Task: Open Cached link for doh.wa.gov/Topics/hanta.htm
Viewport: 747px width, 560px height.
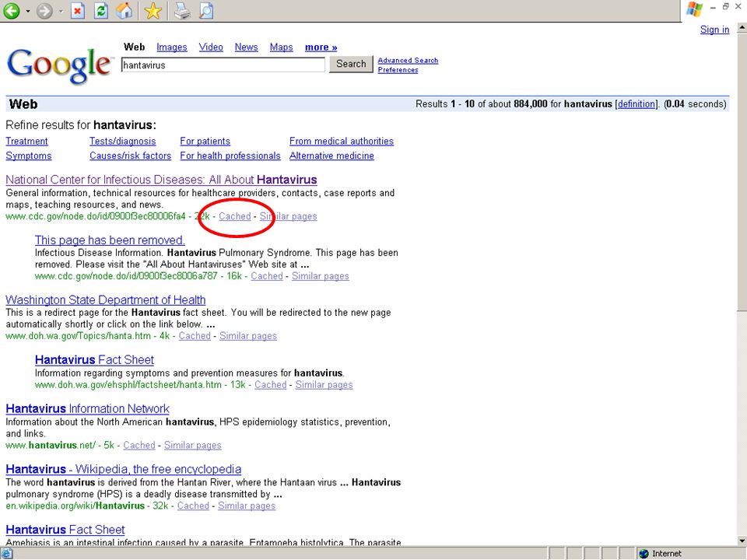Action: (x=195, y=336)
